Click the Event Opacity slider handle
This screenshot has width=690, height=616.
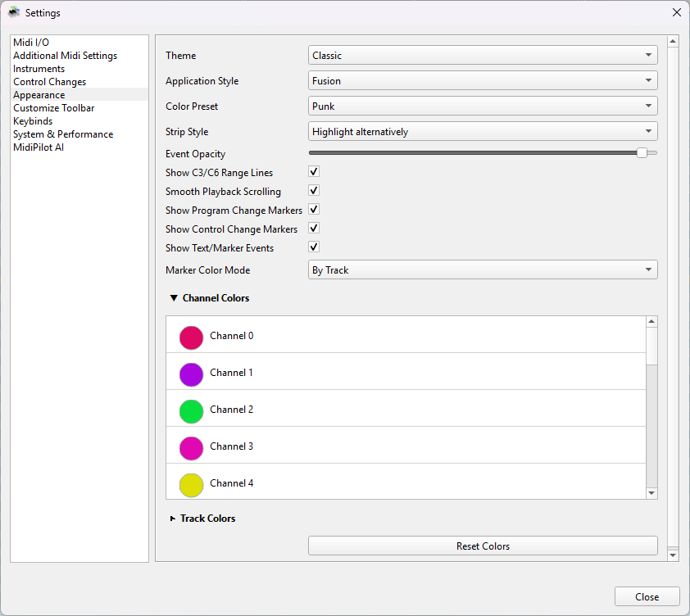[x=642, y=153]
